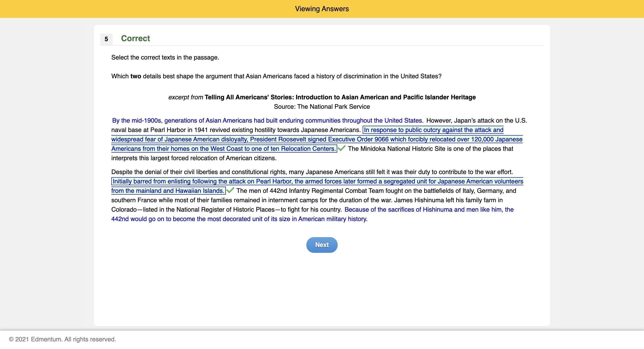Click the Minidoka National Historic Site sentence
The image size is (644, 349).
click(430, 149)
